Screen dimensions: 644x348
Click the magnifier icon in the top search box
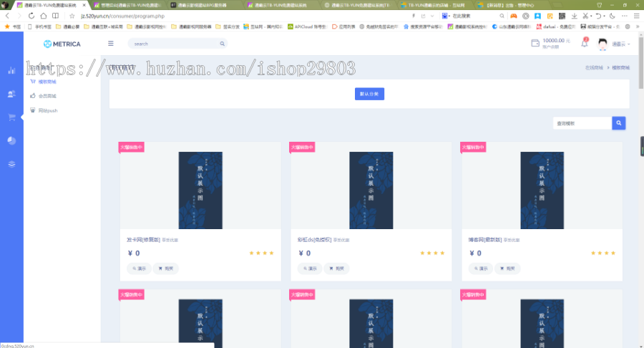point(223,44)
